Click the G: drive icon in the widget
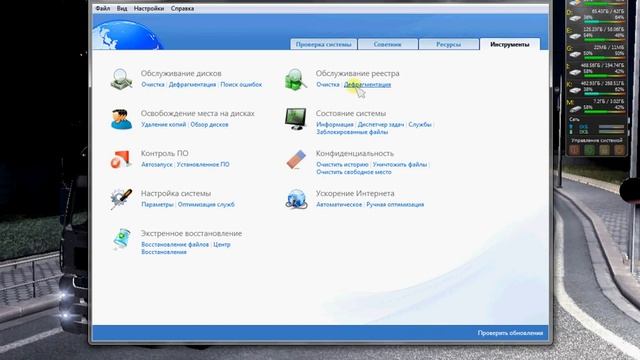 (x=575, y=54)
